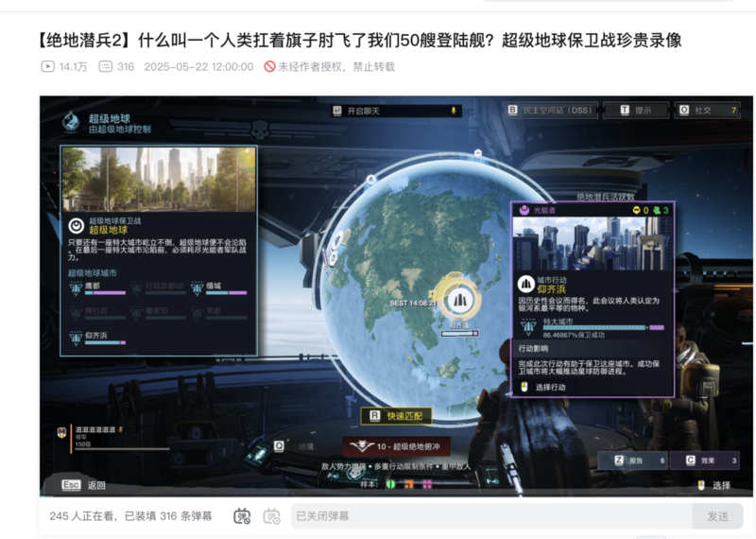This screenshot has width=756, height=539.
Task: Click the Esc 返回 back button
Action: [84, 485]
